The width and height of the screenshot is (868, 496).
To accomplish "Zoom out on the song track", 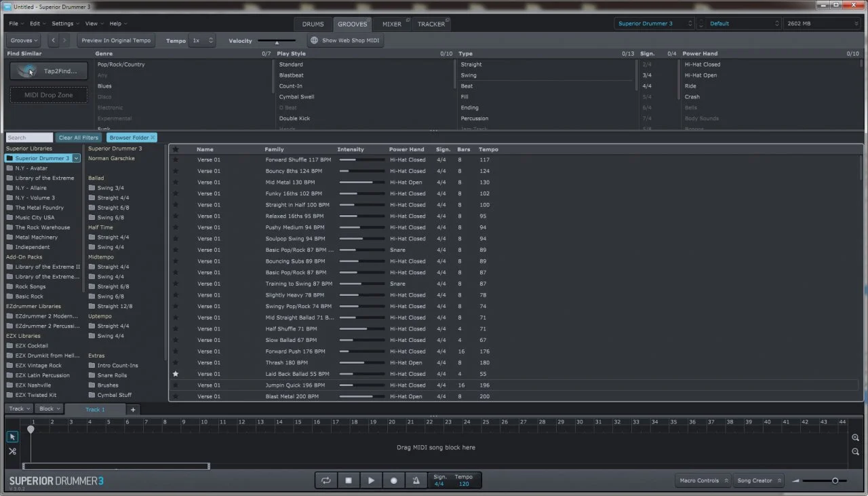I will tap(856, 451).
